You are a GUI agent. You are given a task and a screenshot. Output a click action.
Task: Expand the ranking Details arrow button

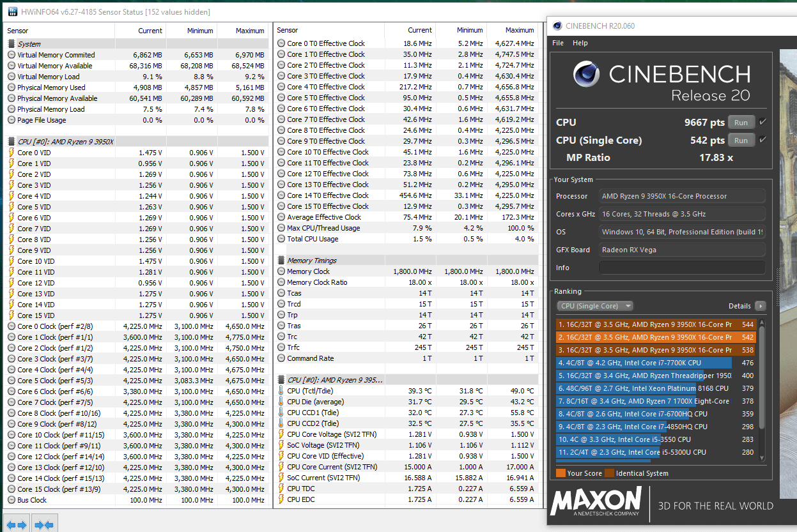coord(760,306)
